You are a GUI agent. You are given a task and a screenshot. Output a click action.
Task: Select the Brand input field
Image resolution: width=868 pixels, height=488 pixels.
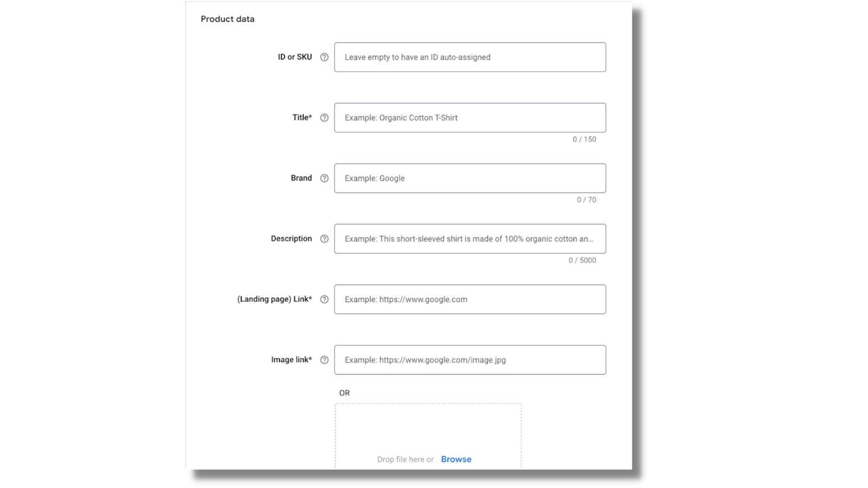point(470,178)
